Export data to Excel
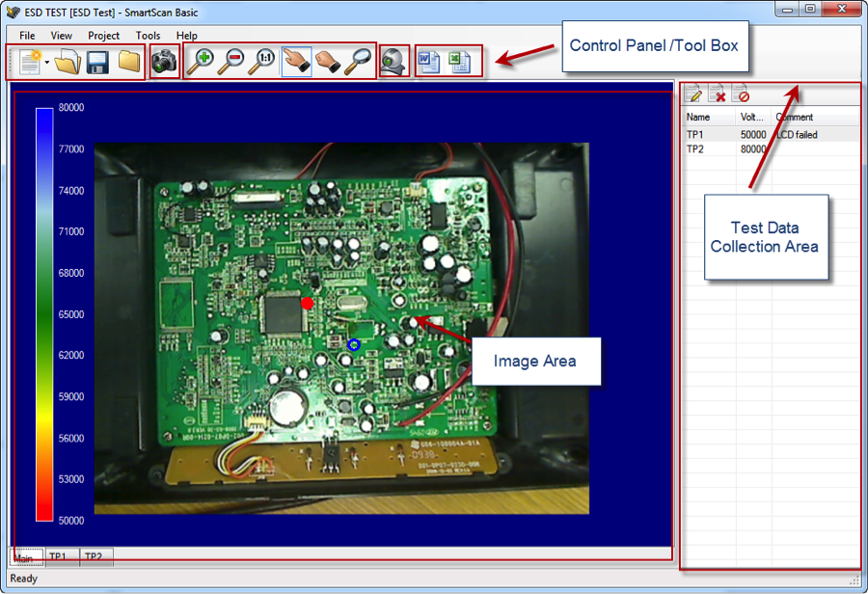The height and width of the screenshot is (594, 868). [x=461, y=64]
